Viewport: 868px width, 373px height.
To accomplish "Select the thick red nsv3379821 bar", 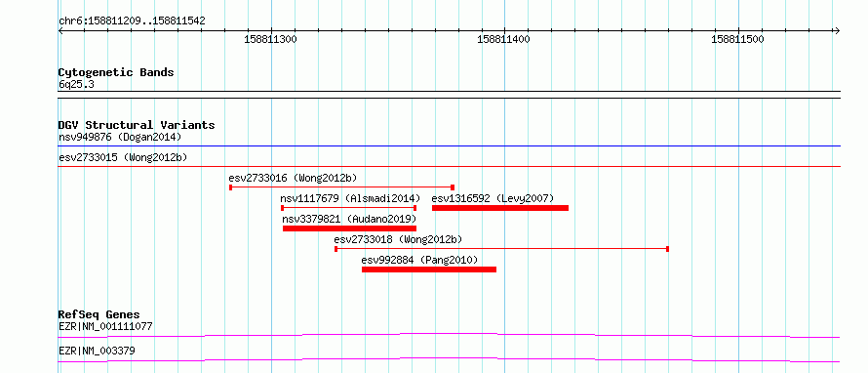I will (349, 228).
